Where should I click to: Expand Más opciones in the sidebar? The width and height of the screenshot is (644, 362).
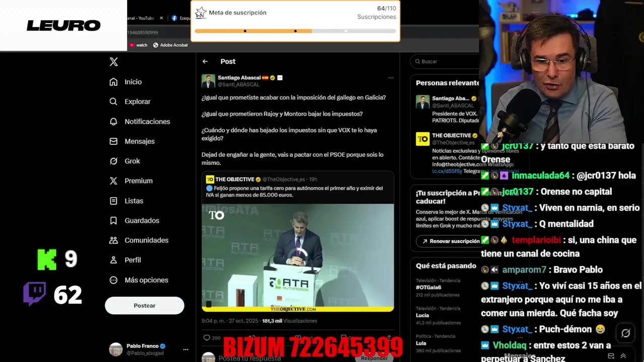point(139,280)
